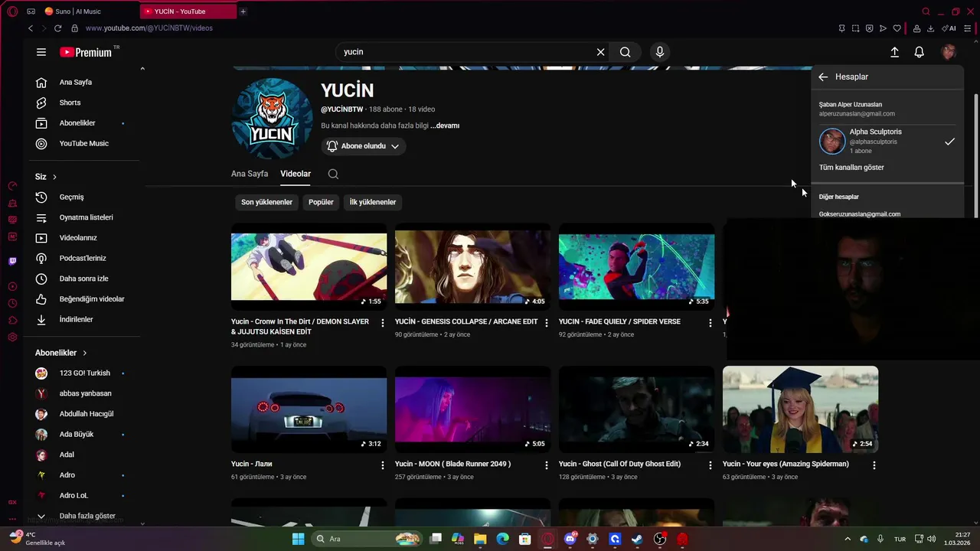This screenshot has width=980, height=551.
Task: Open the options menu for the Yucin - Лали video
Action: [383, 465]
